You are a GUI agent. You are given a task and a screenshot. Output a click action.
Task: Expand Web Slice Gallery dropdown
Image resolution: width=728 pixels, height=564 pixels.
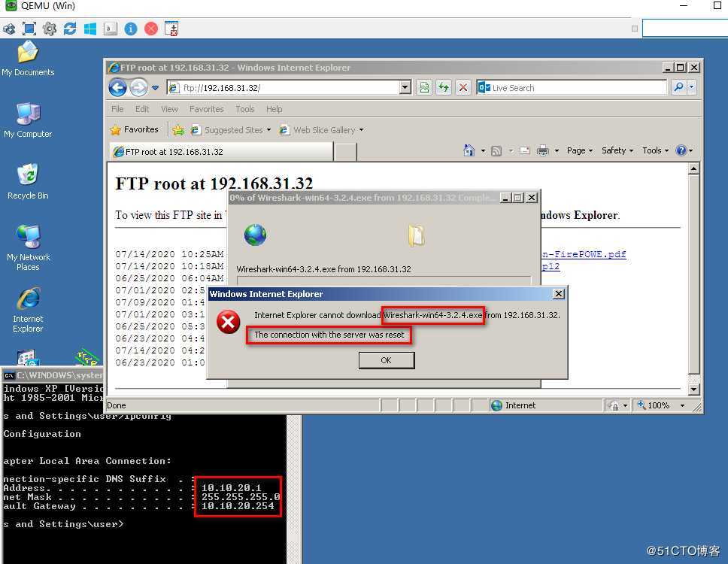coord(361,130)
